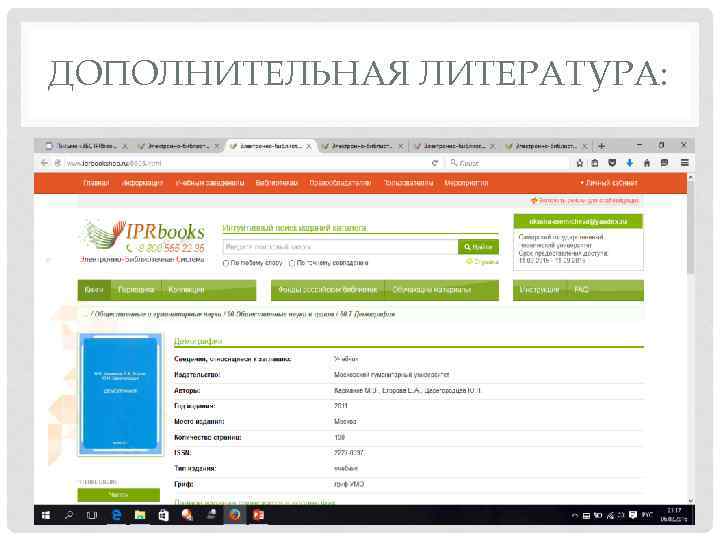Open Windows taskbar search magnifier

69,515
